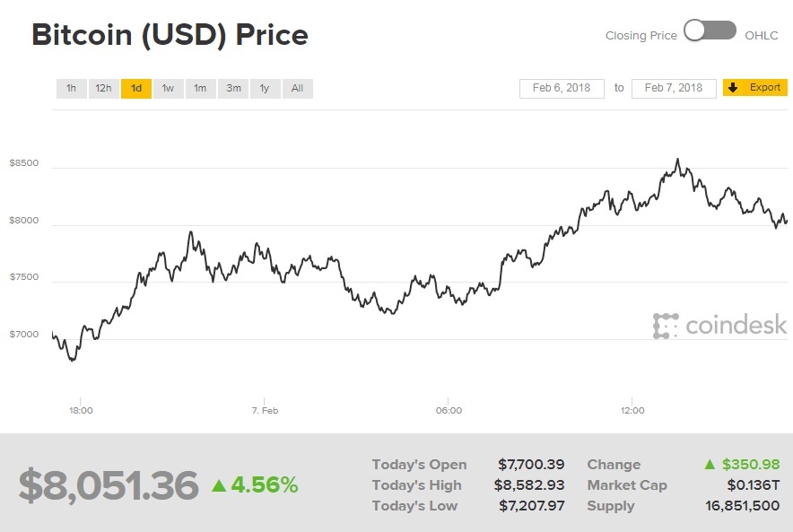The width and height of the screenshot is (793, 532).
Task: Show the 1y price history
Action: coord(265,88)
